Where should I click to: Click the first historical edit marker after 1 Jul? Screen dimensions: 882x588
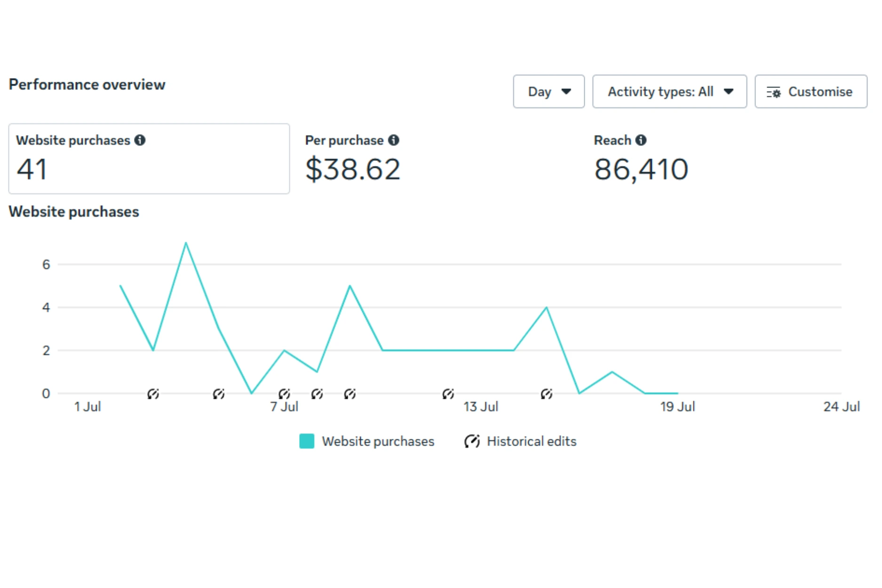coord(153,394)
